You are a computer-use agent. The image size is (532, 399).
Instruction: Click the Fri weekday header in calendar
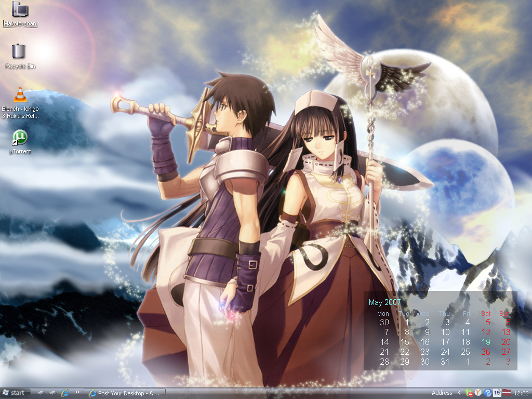(467, 313)
